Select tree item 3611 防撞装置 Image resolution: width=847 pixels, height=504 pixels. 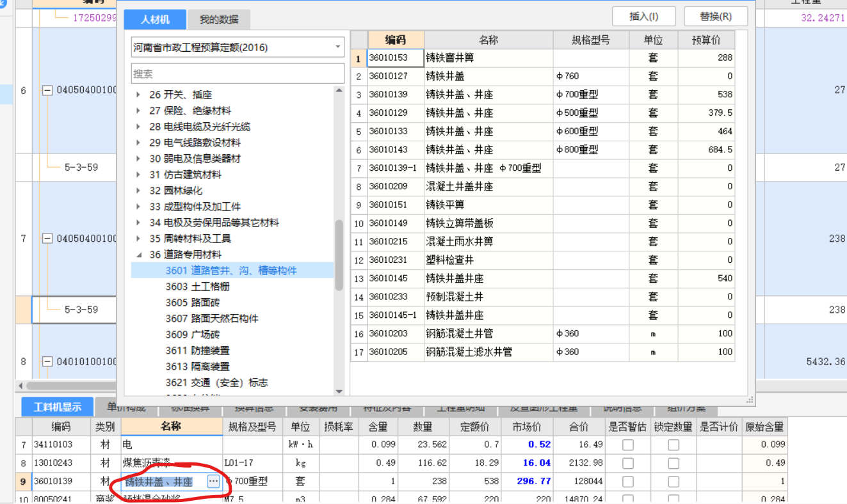tap(198, 350)
